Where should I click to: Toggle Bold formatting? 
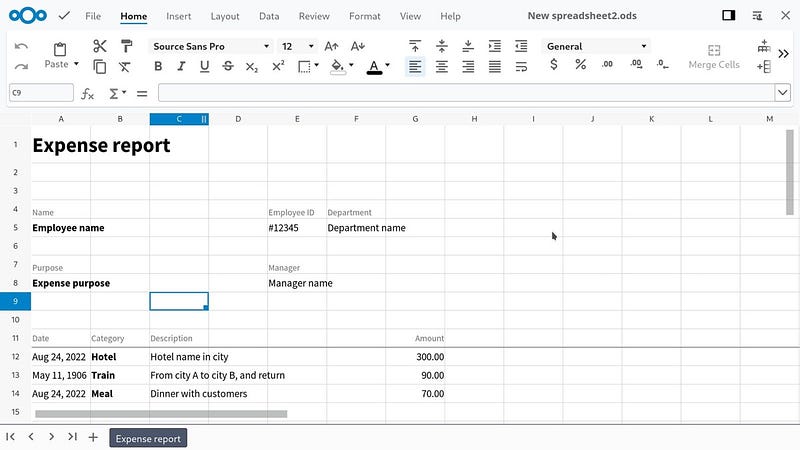point(158,66)
